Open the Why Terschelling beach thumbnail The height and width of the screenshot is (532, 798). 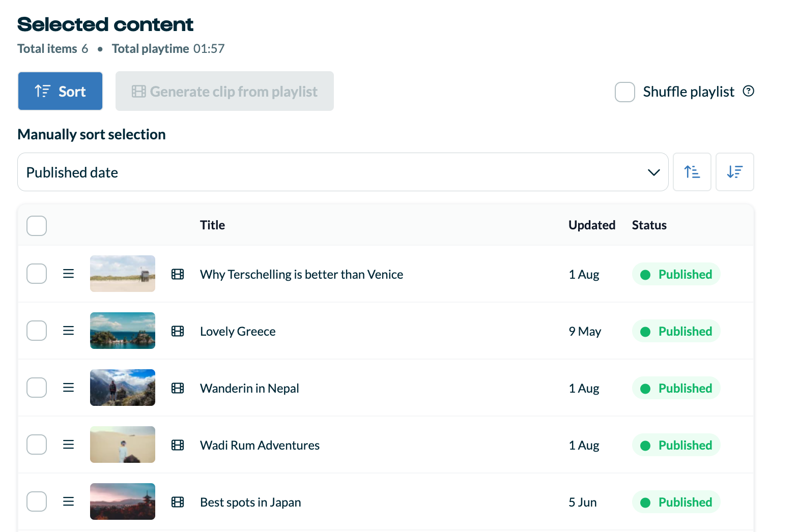[123, 274]
